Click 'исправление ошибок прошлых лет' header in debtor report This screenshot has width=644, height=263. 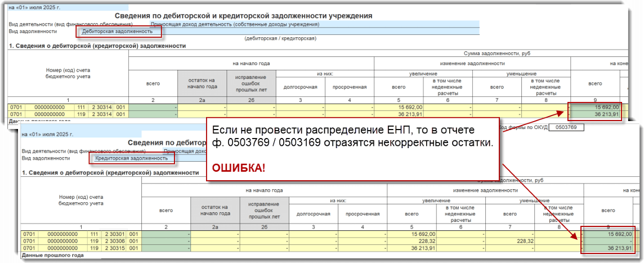(252, 83)
